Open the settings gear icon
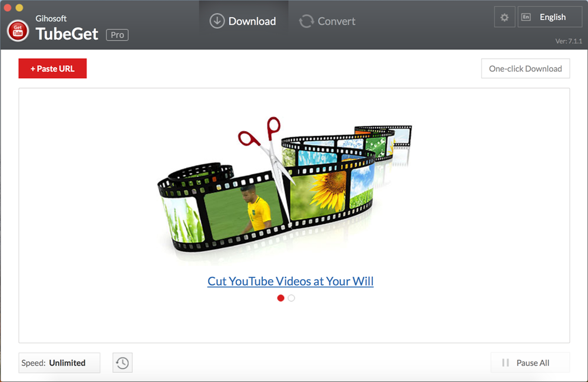This screenshot has width=588, height=382. pos(505,17)
